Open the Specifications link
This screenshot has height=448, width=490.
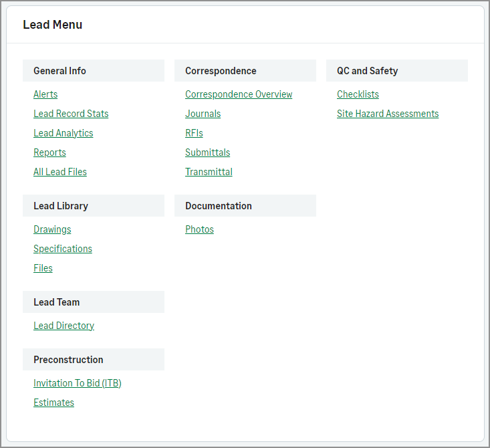tap(63, 249)
